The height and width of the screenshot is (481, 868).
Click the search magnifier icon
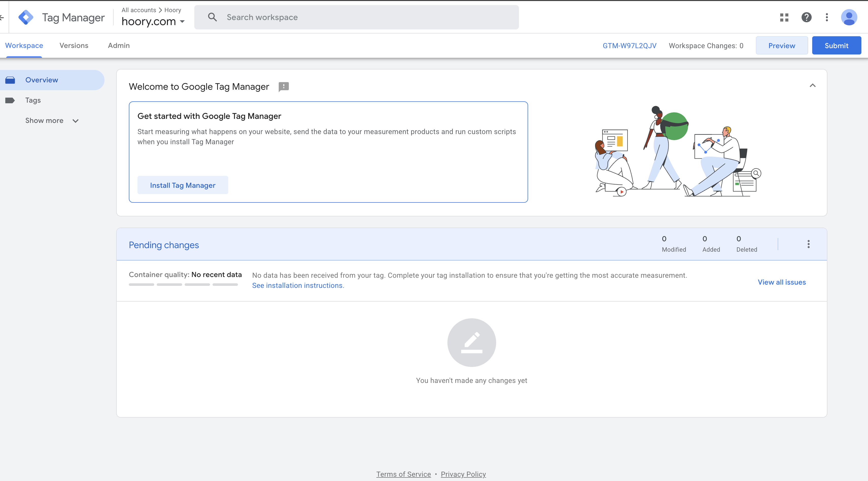coord(212,17)
